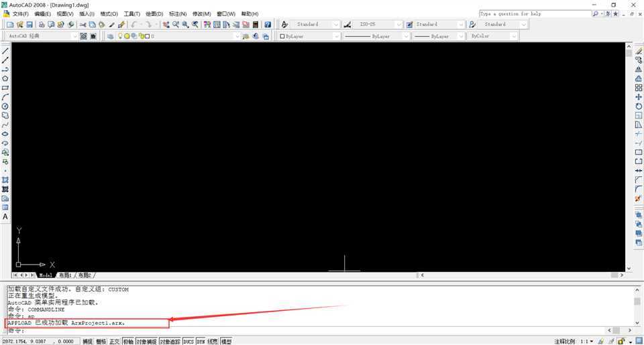This screenshot has height=345, width=644.
Task: Toggle 栅格 grid display in status bar
Action: tap(101, 341)
